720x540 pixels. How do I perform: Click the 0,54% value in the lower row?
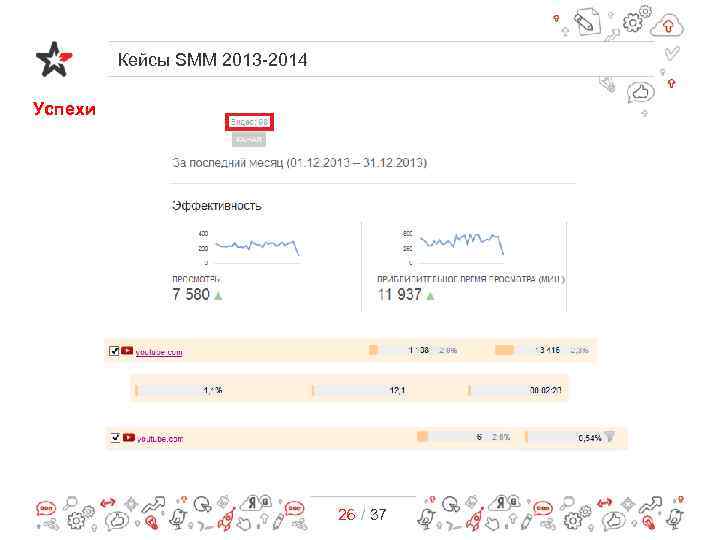coord(590,438)
